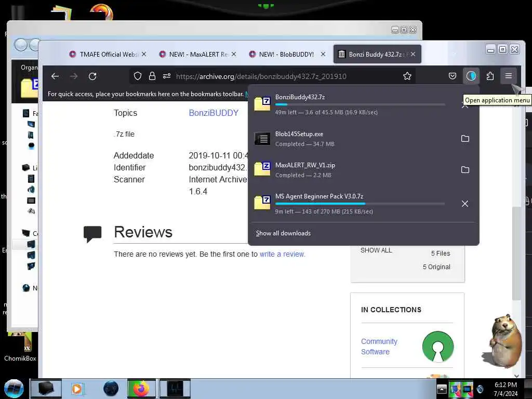Image resolution: width=532 pixels, height=399 pixels.
Task: Go back using the browser back arrow
Action: [x=55, y=76]
